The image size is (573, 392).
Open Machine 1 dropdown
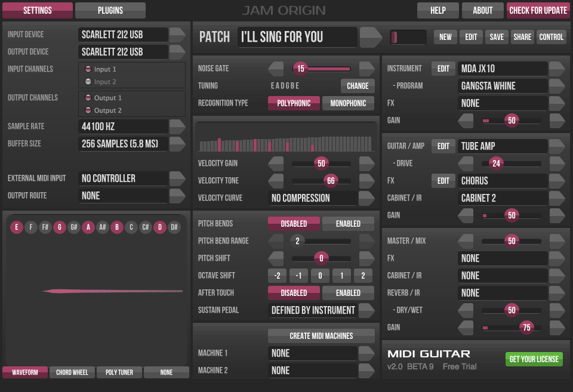coord(366,353)
